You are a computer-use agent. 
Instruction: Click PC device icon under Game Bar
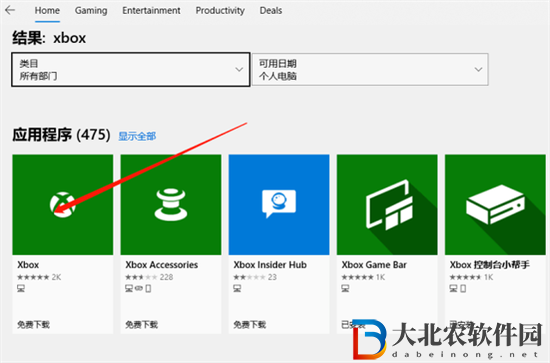(x=346, y=289)
